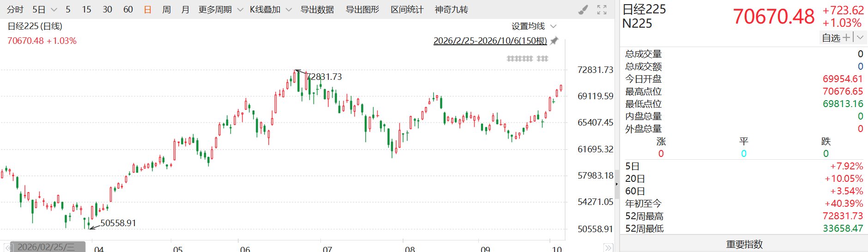Select the 60 minute period
The image size is (868, 252).
tap(128, 10)
